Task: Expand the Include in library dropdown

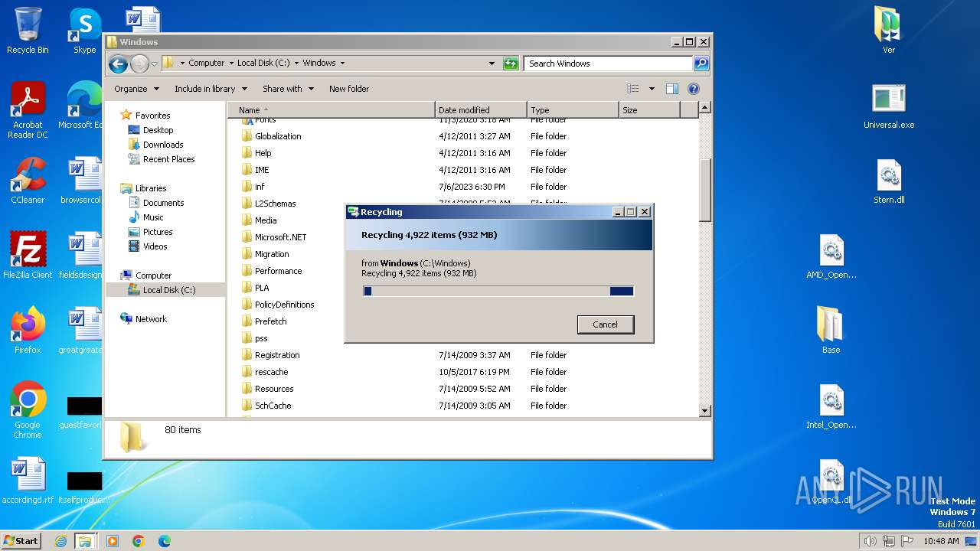Action: pos(210,89)
